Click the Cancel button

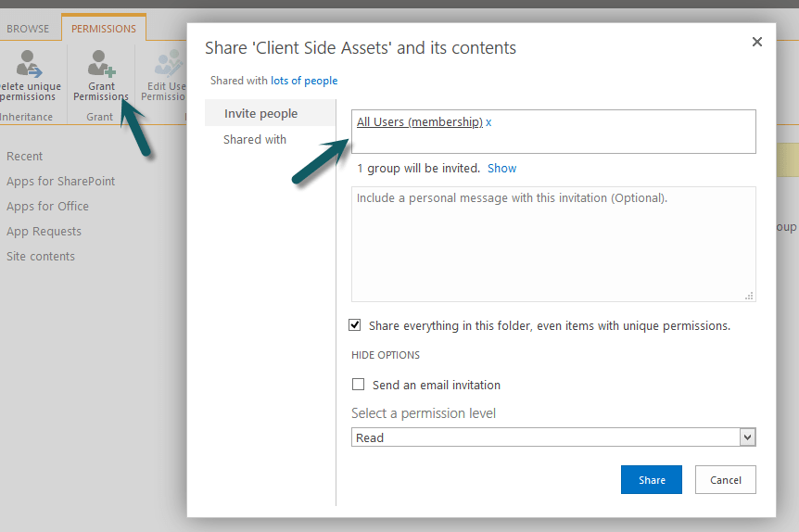point(726,479)
